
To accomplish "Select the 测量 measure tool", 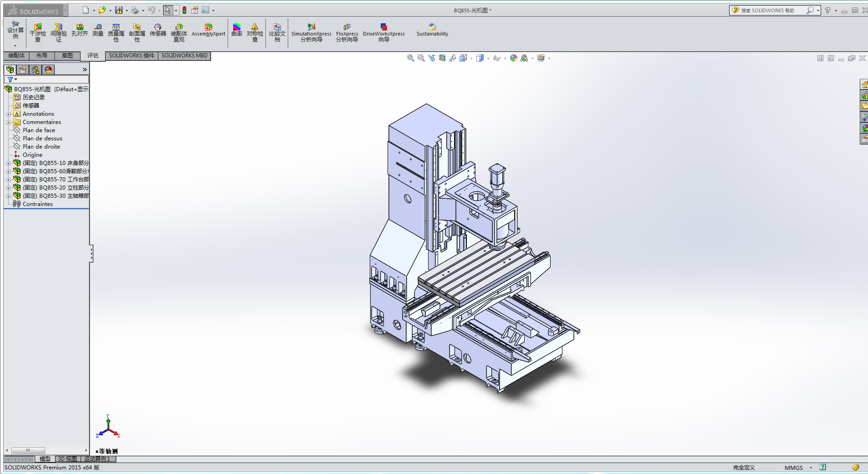I will tap(98, 30).
